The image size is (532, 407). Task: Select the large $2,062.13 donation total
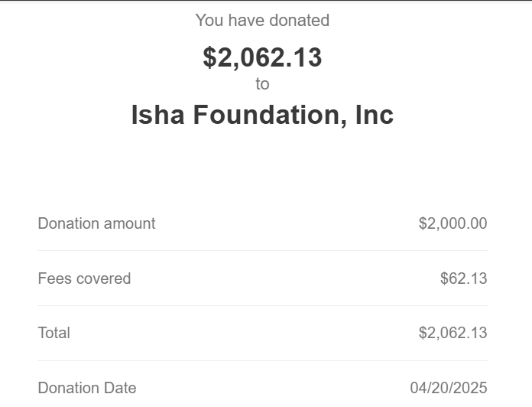262,57
